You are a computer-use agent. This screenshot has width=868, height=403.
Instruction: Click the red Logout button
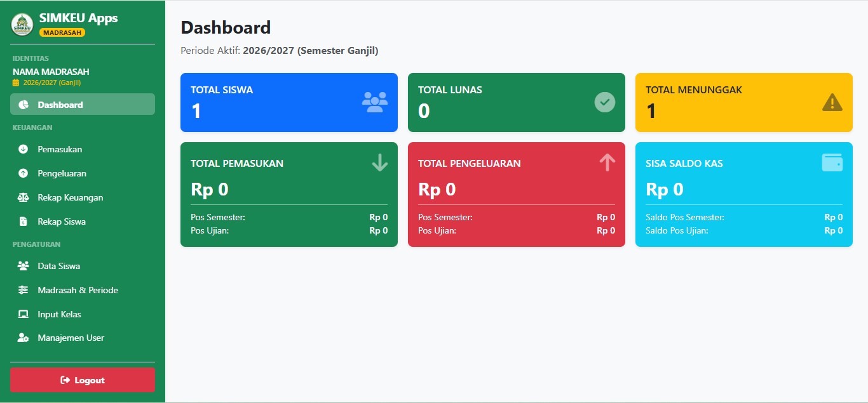tap(83, 380)
